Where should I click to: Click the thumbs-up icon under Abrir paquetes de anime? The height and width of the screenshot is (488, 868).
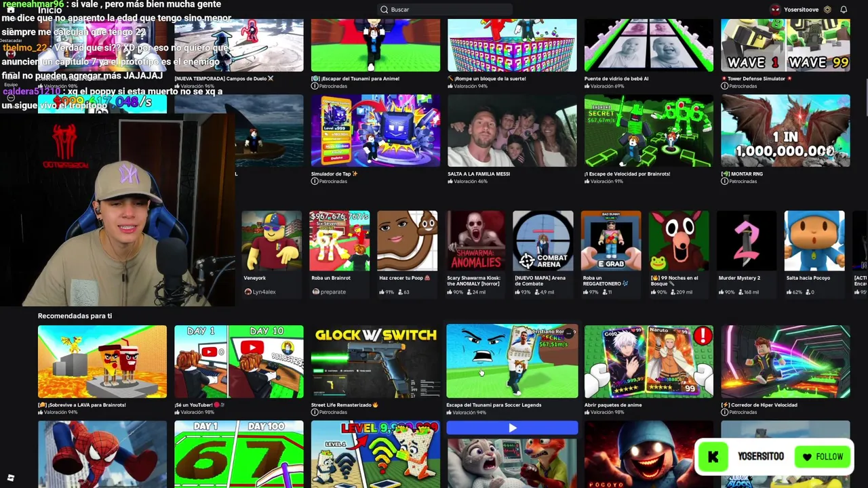(x=587, y=412)
